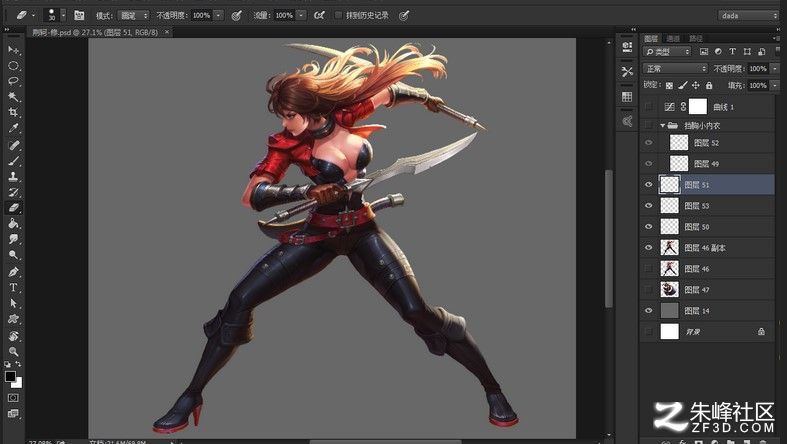The height and width of the screenshot is (444, 787).
Task: Select the Dodge tool
Action: coord(14,254)
